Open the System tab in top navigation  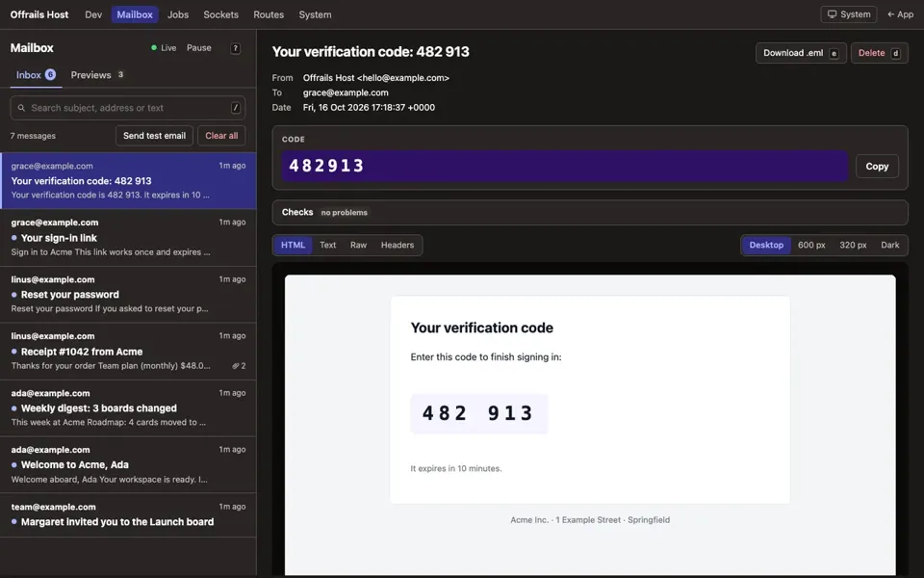click(x=315, y=14)
